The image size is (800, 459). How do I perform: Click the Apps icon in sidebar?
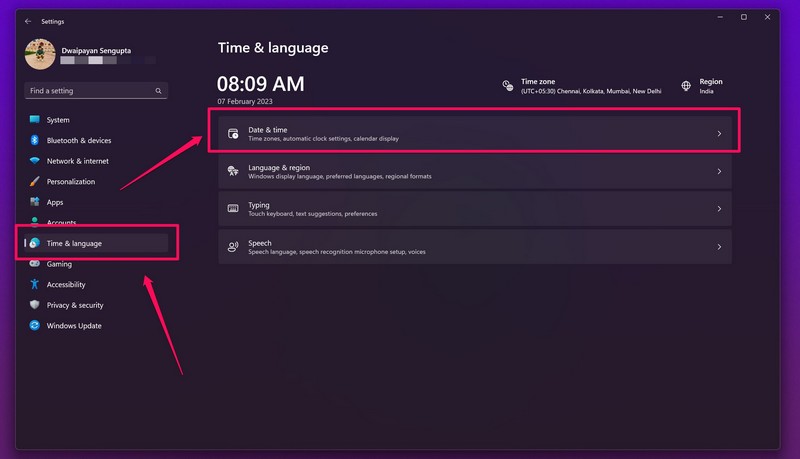point(35,202)
